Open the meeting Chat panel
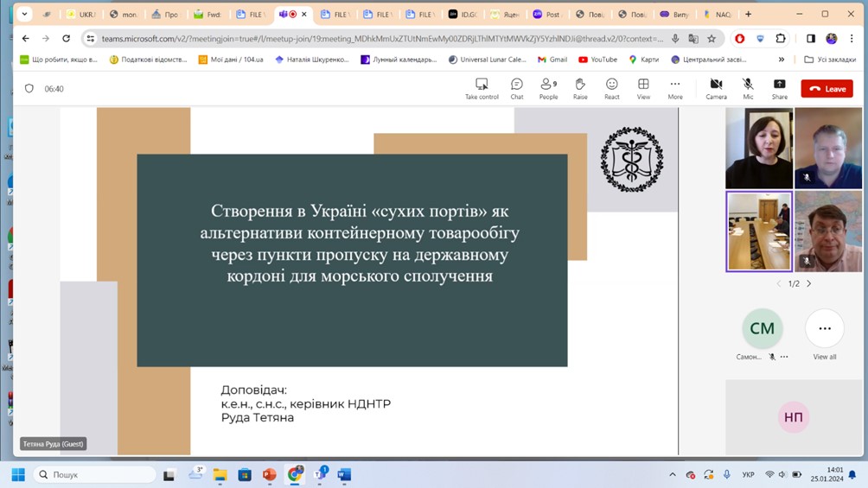This screenshot has height=488, width=868. [x=516, y=88]
